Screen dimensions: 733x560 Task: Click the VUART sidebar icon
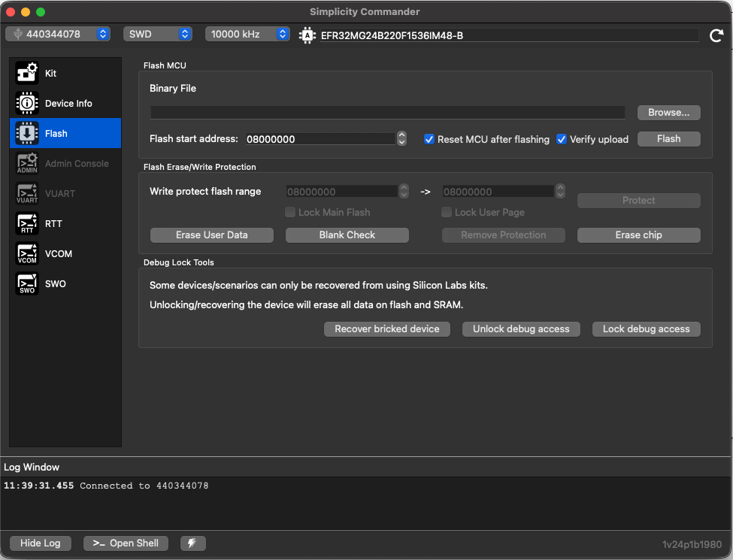coord(27,193)
